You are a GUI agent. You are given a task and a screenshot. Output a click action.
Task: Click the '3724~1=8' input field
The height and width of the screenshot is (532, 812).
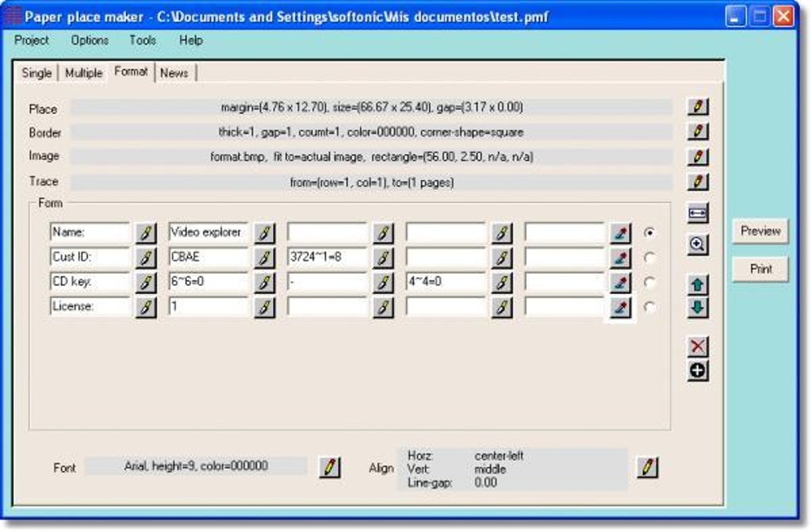click(x=327, y=257)
